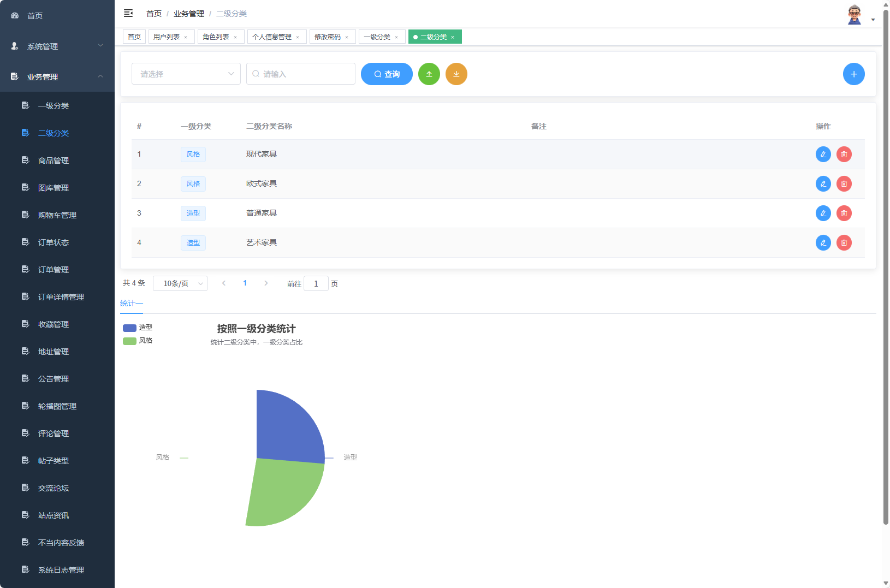Screen dimensions: 890x588
Task: Collapse the sidebar with the hamburger icon
Action: [128, 13]
